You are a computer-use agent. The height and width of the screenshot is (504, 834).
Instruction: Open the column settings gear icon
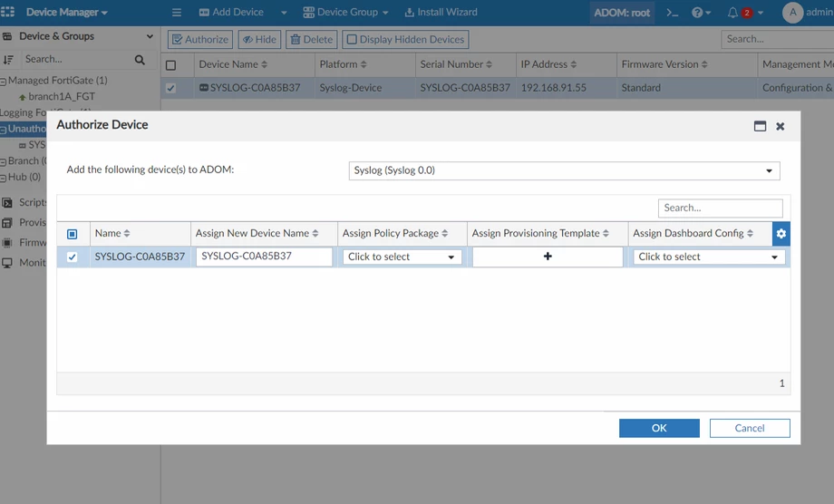pos(781,234)
